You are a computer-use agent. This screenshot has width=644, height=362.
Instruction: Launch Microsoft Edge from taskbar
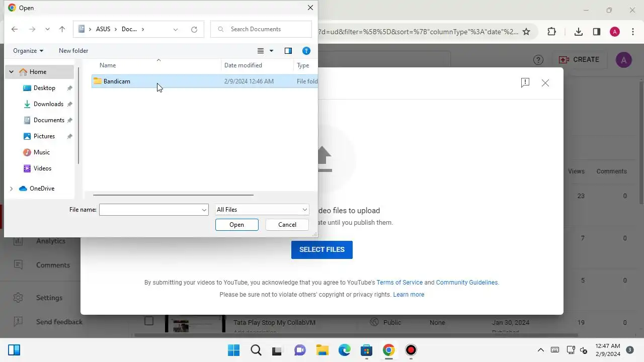point(345,350)
